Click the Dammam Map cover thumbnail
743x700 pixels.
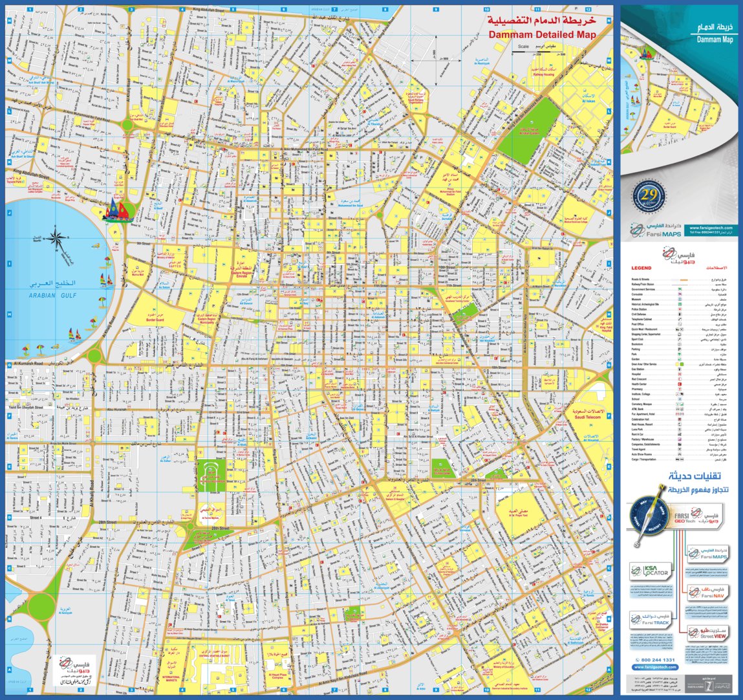click(x=678, y=92)
